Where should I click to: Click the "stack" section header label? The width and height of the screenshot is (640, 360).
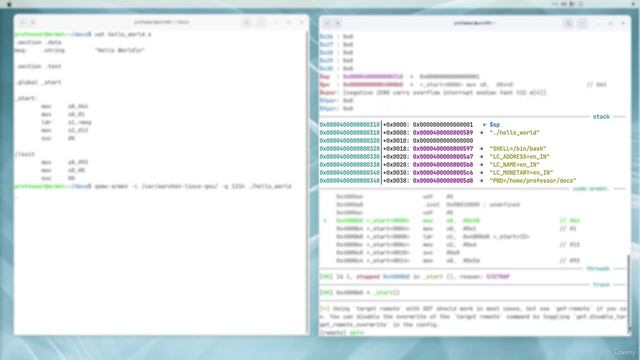601,117
